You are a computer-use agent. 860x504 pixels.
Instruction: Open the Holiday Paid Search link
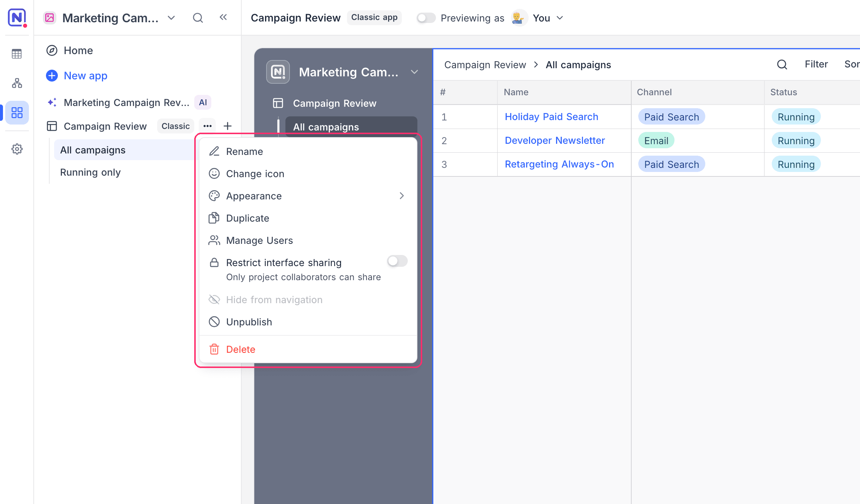click(551, 117)
